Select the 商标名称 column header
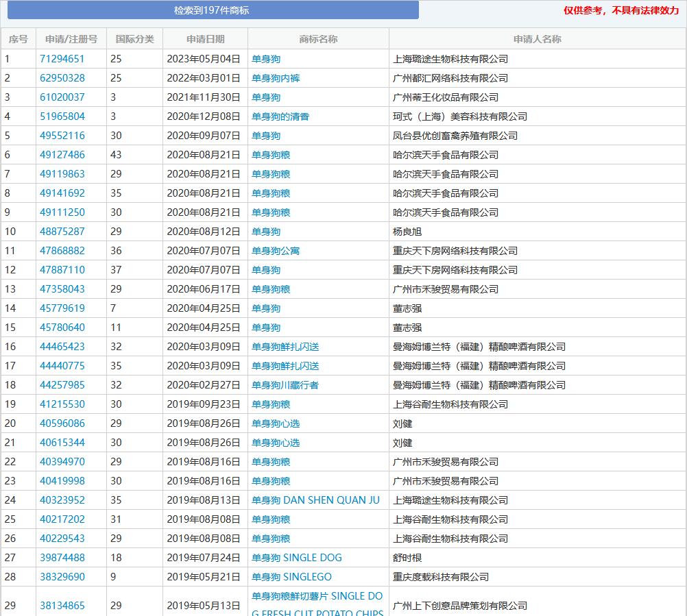 tap(318, 39)
